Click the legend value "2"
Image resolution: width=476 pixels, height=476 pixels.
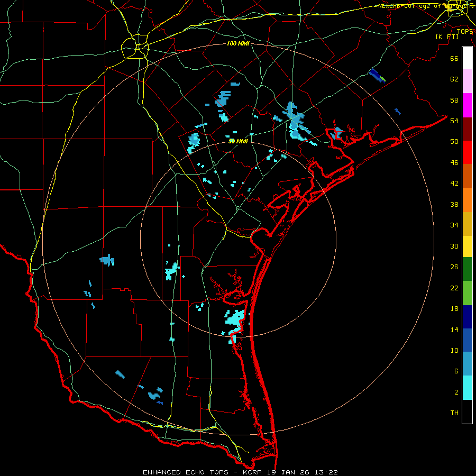pos(456,392)
